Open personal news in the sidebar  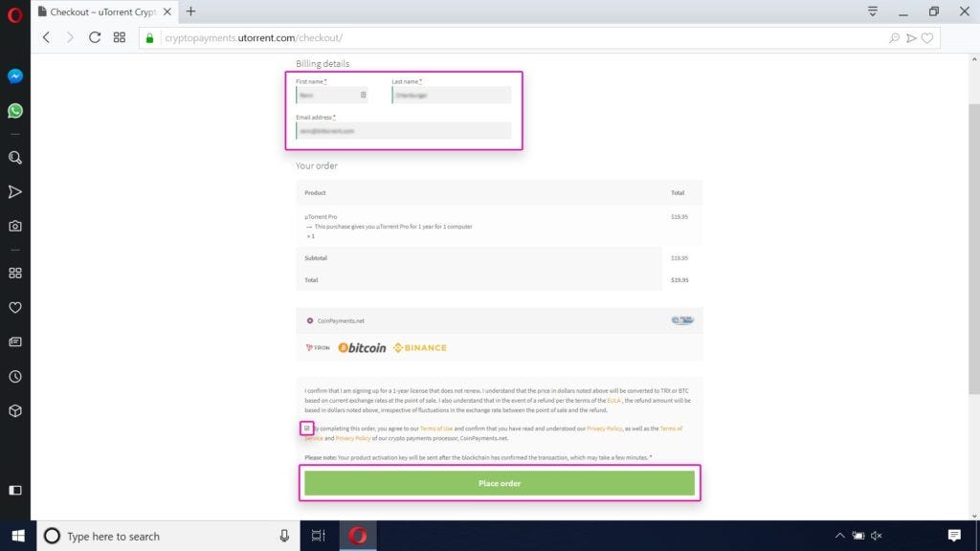15,342
